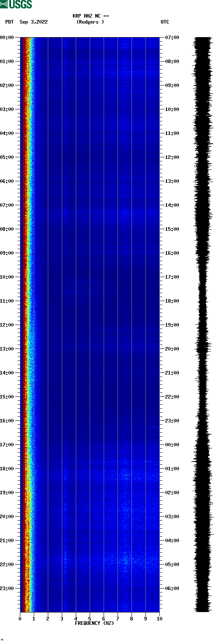The image size is (220, 644).
Task: Click the black seismogram waveform trace
Action: pos(203,325)
